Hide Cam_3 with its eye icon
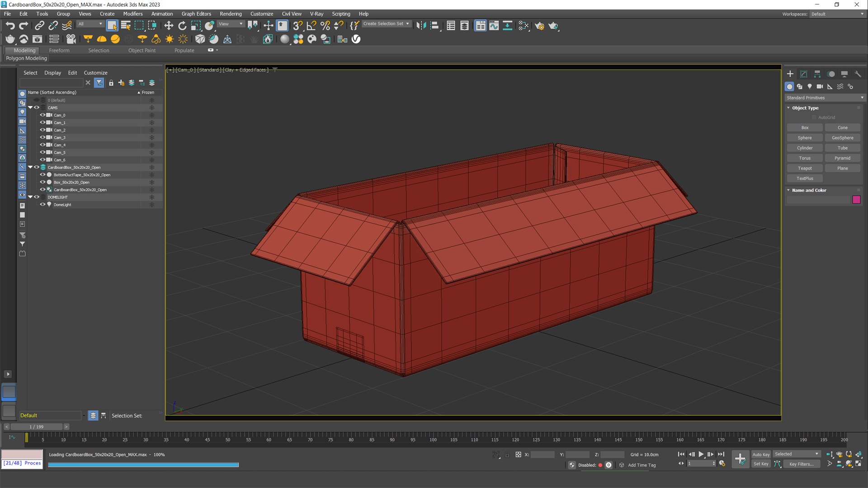This screenshot has width=868, height=488. (x=42, y=137)
